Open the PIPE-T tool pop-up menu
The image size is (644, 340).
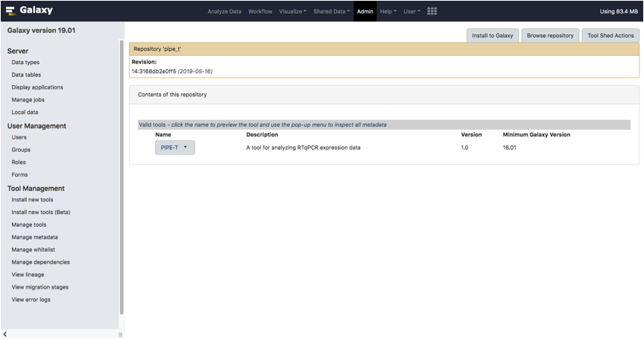[x=175, y=148]
